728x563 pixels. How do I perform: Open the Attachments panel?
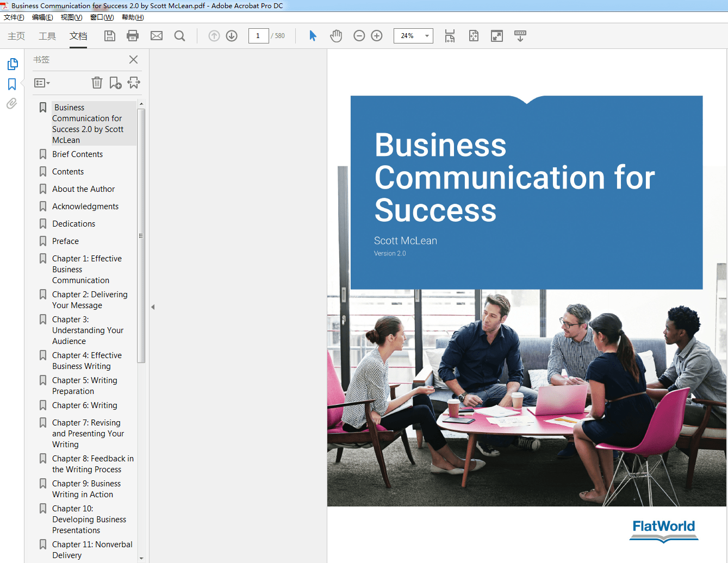[11, 104]
